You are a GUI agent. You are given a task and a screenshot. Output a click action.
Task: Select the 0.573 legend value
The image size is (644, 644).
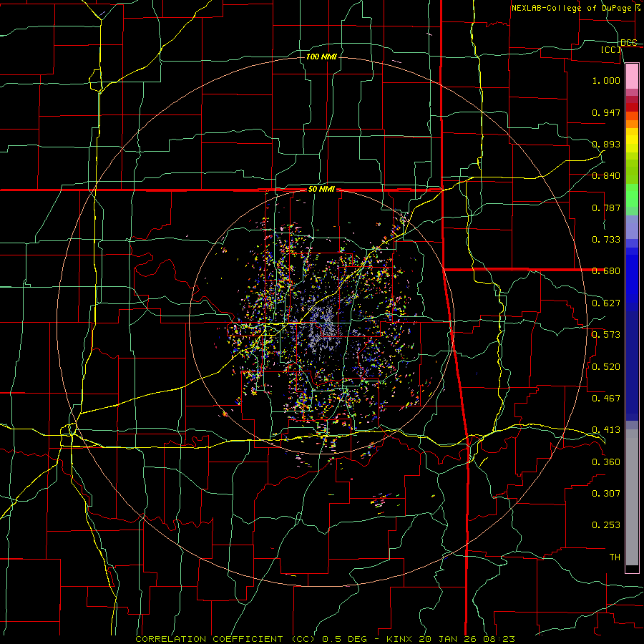[x=606, y=335]
